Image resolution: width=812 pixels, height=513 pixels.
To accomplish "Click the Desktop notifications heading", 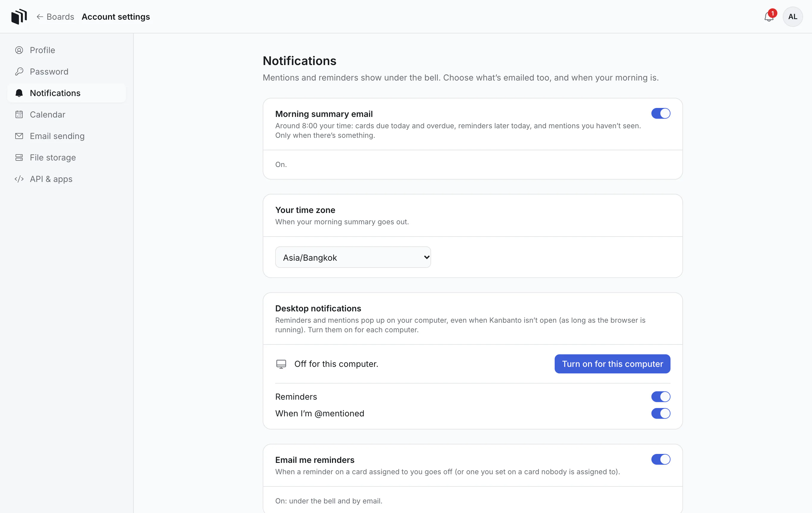I will click(x=318, y=308).
